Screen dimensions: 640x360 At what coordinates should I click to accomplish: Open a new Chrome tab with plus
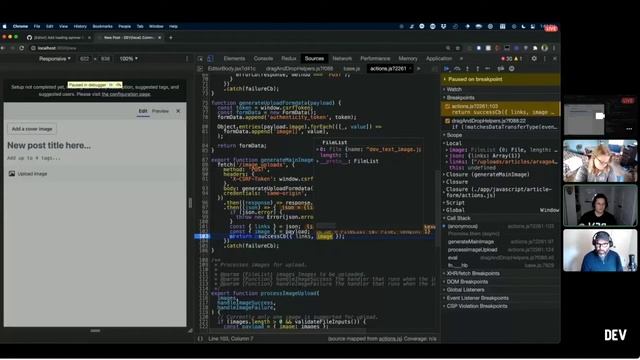click(171, 38)
